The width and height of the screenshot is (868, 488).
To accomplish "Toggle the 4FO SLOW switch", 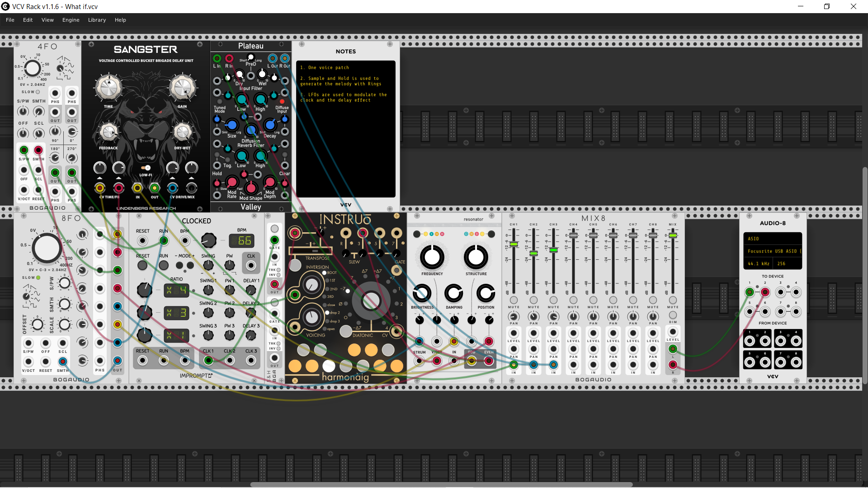I will point(38,92).
